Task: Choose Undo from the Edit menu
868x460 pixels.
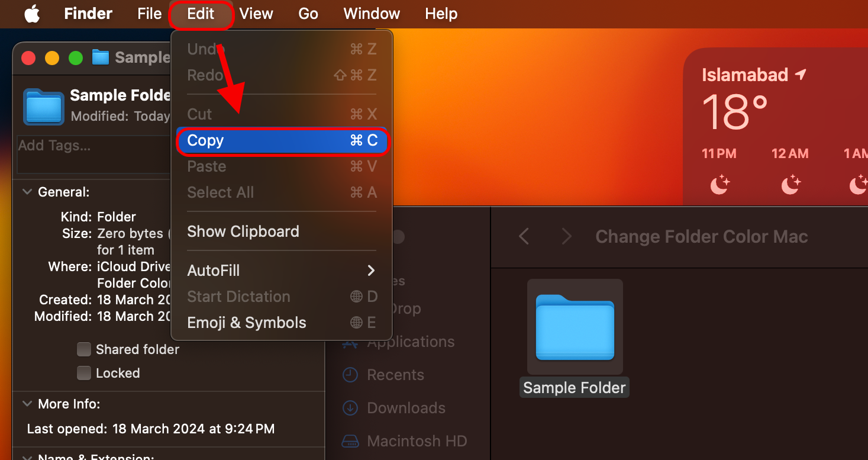Action: click(282, 49)
